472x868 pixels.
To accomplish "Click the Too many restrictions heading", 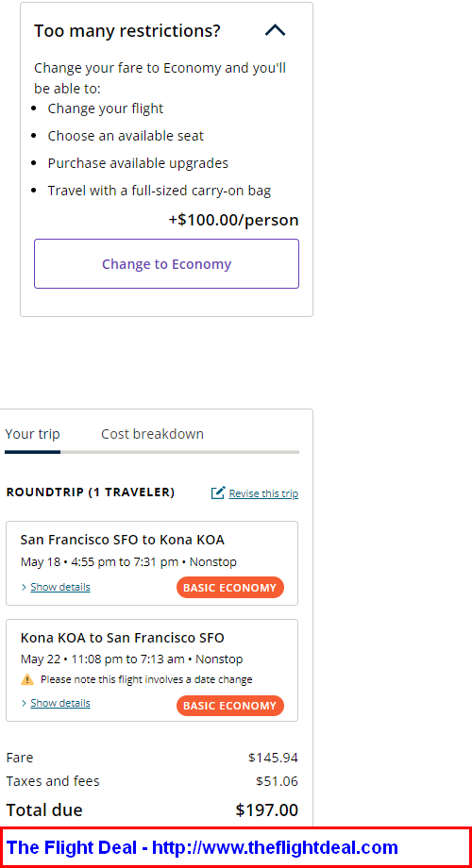I will (127, 30).
